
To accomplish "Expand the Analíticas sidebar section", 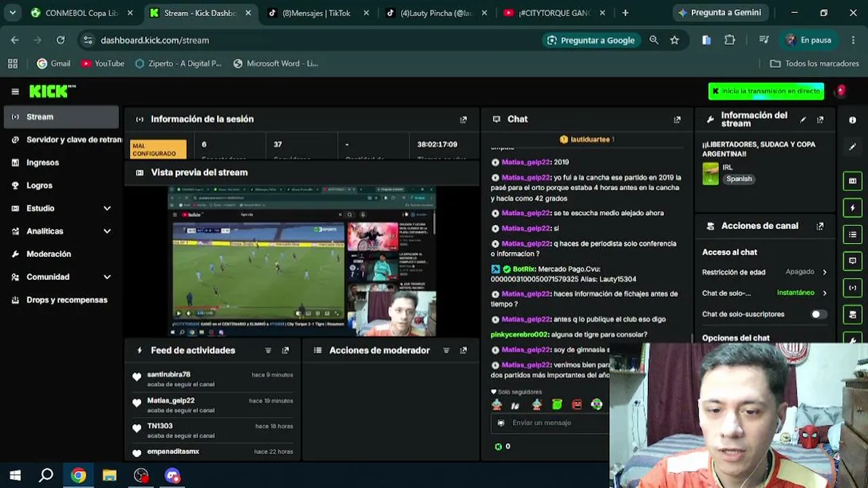I will tap(107, 231).
